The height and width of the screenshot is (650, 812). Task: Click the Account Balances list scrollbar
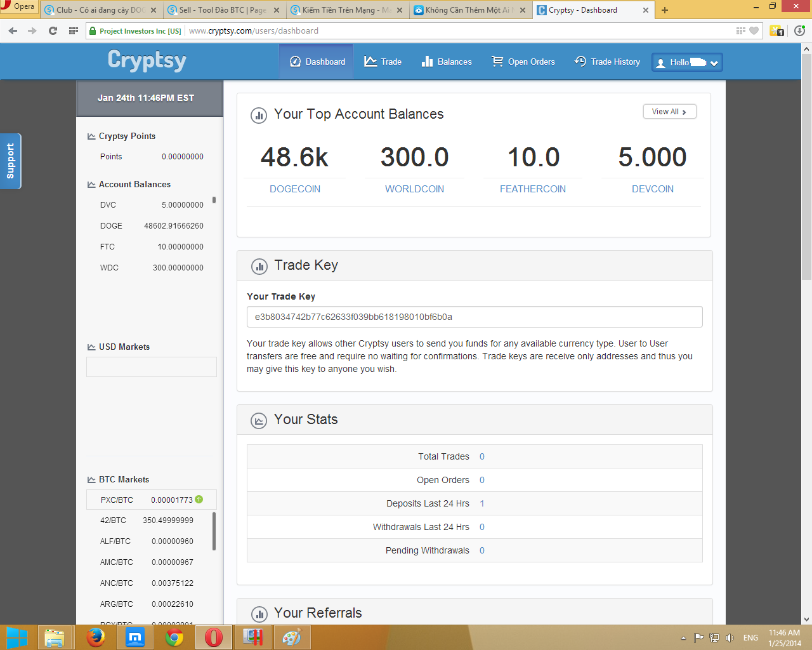pos(214,200)
